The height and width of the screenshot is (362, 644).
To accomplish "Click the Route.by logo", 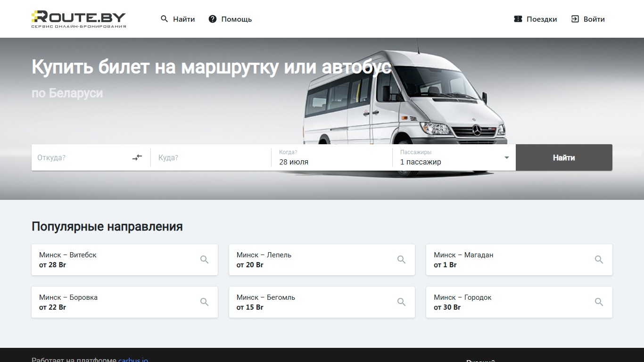I will click(x=79, y=19).
